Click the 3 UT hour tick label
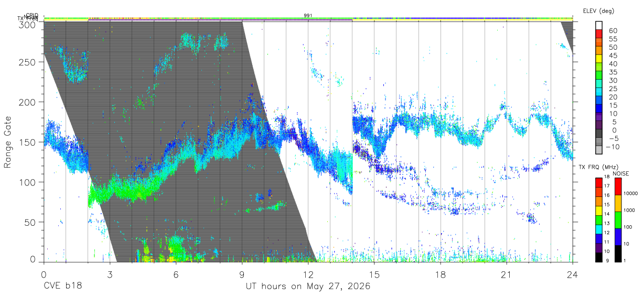Image resolution: width=644 pixels, height=297 pixels. click(110, 275)
